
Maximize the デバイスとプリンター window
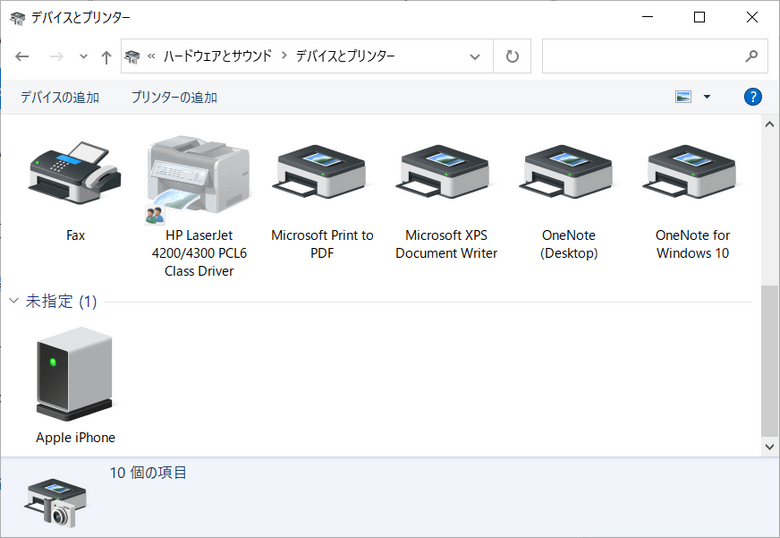699,17
